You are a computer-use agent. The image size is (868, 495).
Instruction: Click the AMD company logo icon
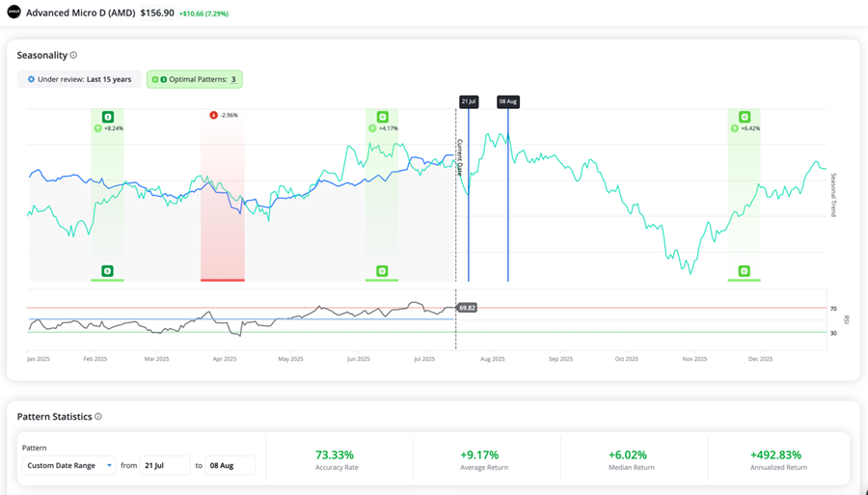tap(14, 13)
